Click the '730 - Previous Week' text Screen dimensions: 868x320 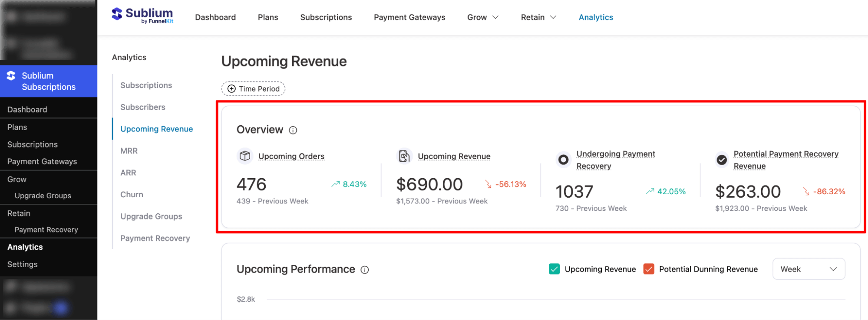point(591,209)
